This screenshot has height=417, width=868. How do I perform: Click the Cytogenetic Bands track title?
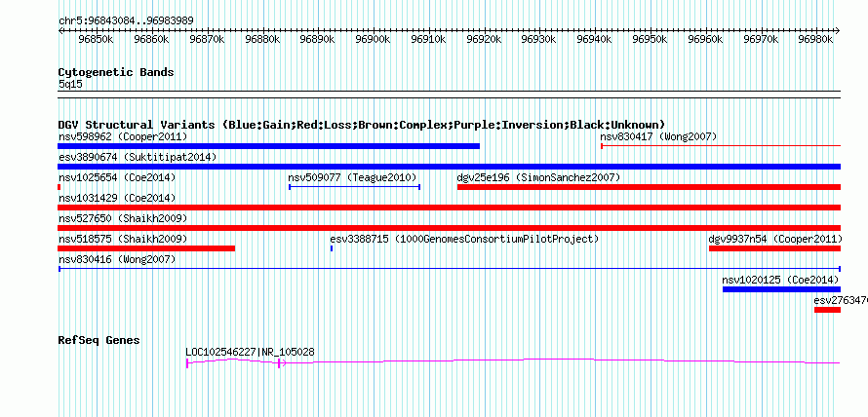[116, 72]
